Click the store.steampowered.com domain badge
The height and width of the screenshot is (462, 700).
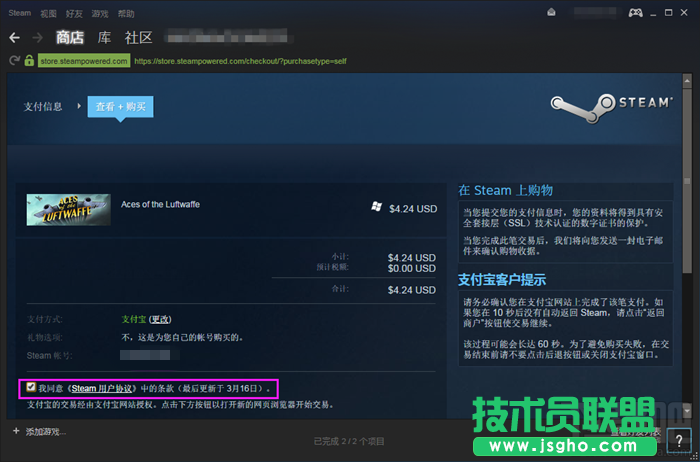(84, 61)
